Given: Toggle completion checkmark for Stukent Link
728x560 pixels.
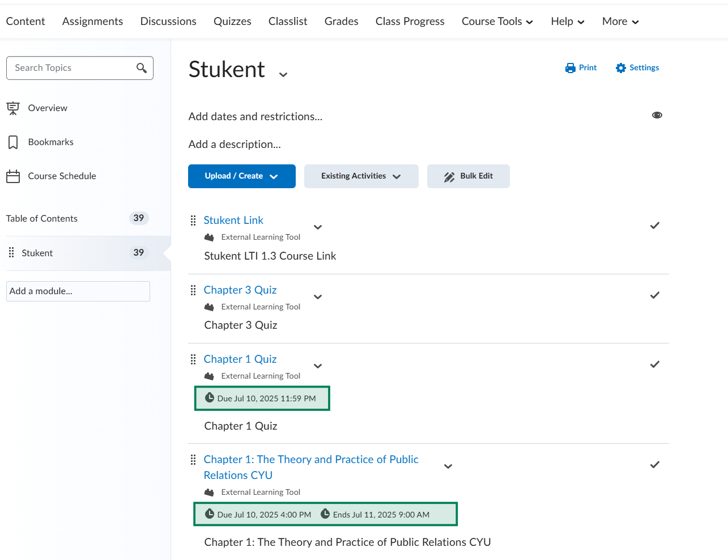Looking at the screenshot, I should click(x=654, y=226).
